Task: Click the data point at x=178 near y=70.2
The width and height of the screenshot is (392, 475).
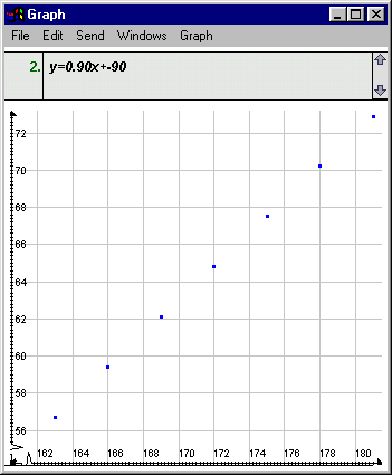Action: click(320, 166)
